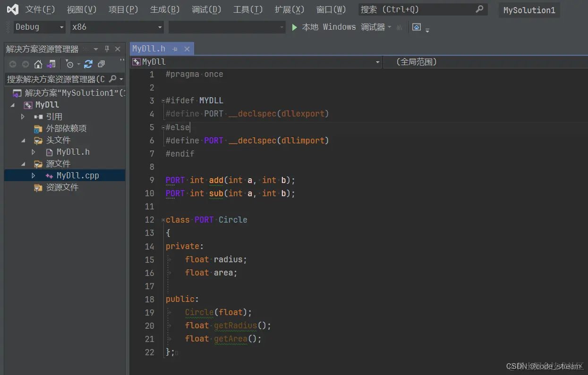The image size is (588, 375).
Task: Click the blue window icon in the toolbar
Action: coord(417,27)
